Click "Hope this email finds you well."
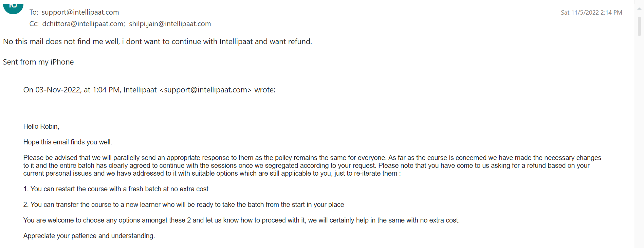 (x=68, y=142)
